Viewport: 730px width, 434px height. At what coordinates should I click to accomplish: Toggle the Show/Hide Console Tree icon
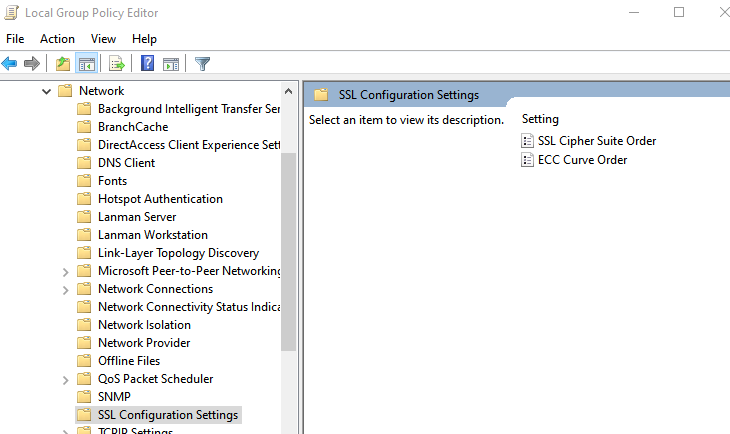87,63
